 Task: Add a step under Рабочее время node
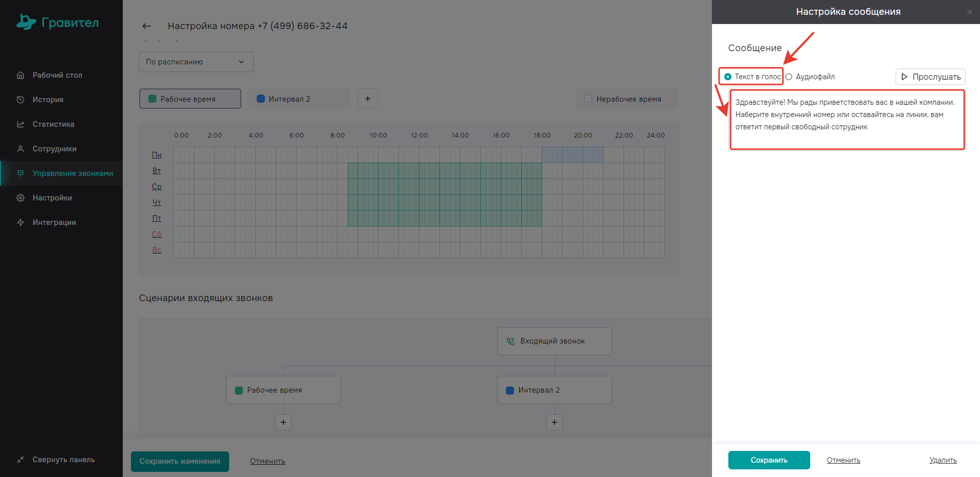[x=283, y=422]
